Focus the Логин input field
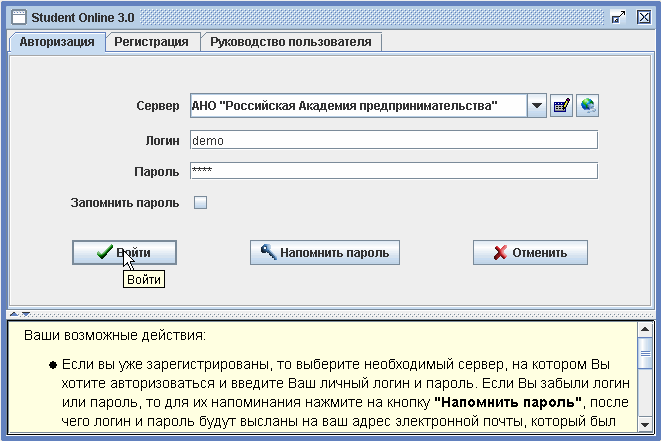 (x=392, y=141)
